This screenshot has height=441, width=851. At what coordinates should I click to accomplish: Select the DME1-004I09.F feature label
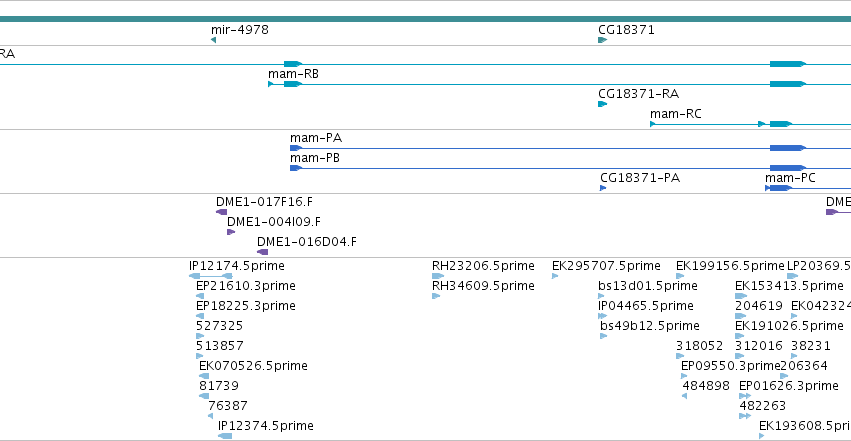click(274, 222)
